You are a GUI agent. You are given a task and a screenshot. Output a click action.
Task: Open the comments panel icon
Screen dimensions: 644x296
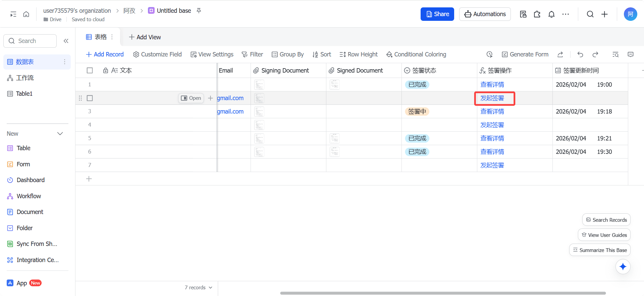pyautogui.click(x=631, y=54)
